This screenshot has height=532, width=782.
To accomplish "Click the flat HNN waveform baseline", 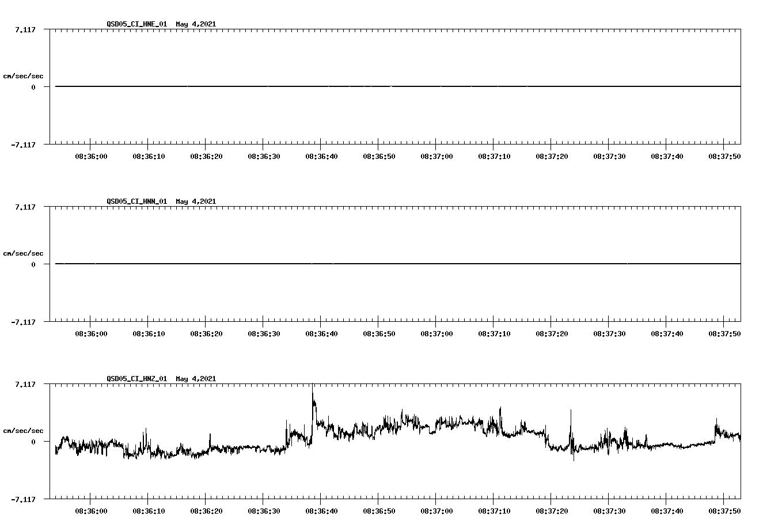I will 346,264.
